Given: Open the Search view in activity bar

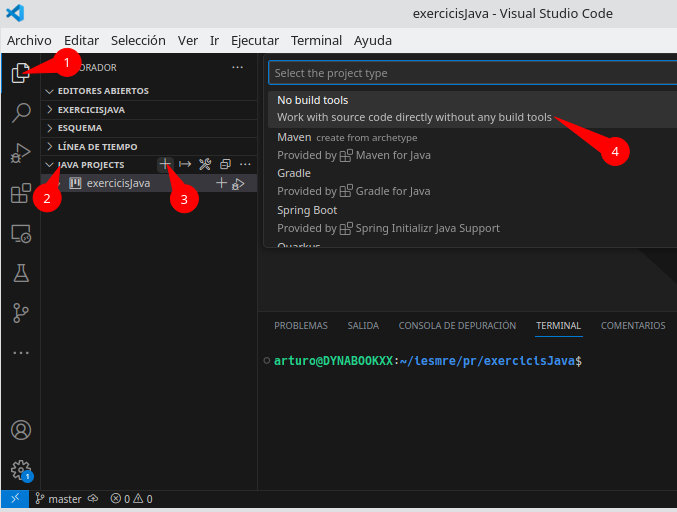Looking at the screenshot, I should [20, 113].
